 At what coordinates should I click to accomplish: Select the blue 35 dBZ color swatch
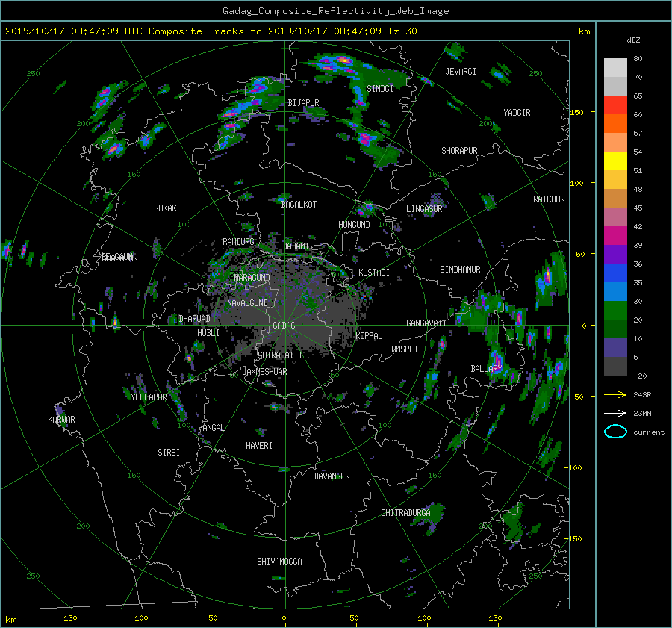tap(615, 273)
